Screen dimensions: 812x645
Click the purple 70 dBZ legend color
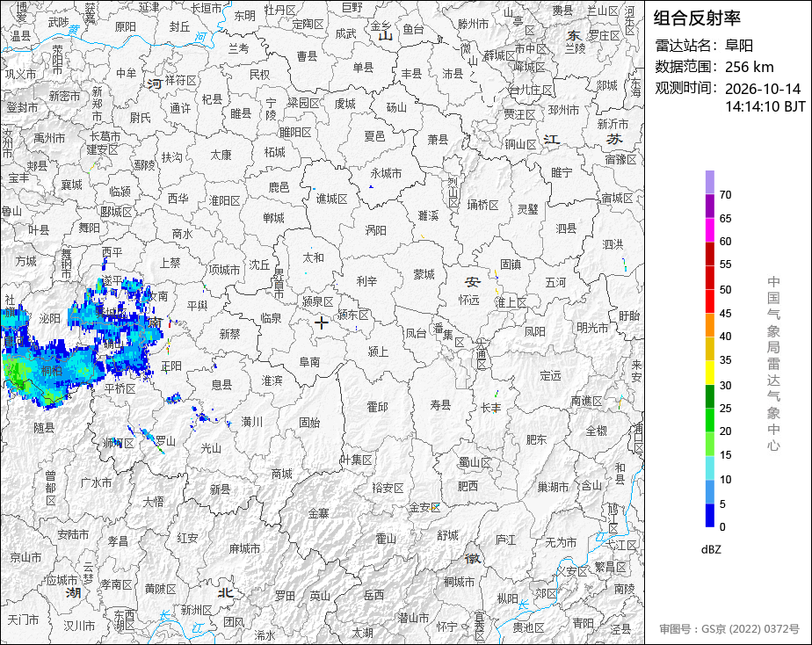(x=709, y=182)
